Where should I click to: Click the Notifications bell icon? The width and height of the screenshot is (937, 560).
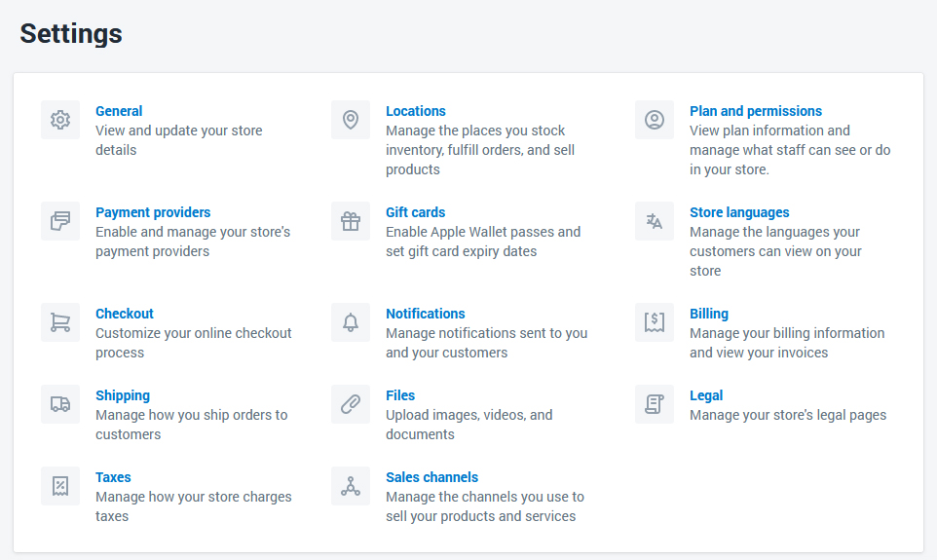tap(351, 322)
